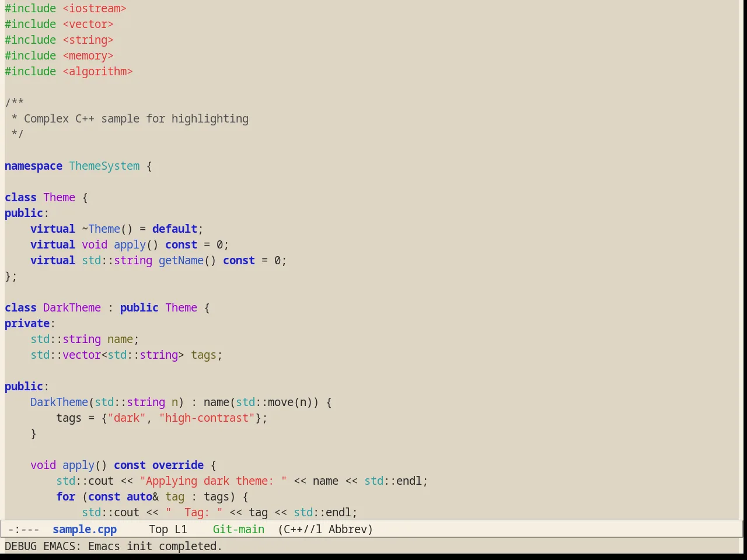Place cursor on '<vector>' include
The height and width of the screenshot is (560, 747).
click(88, 24)
